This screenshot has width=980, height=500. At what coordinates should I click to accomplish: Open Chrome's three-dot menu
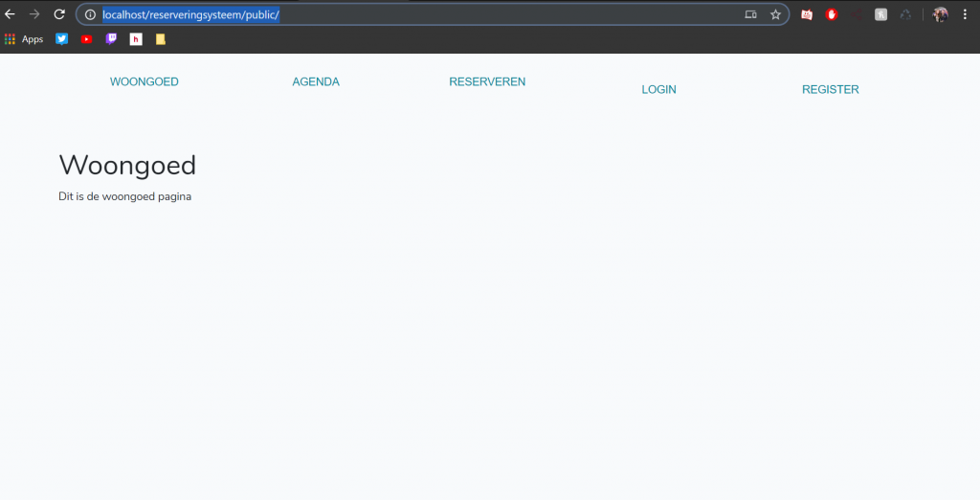point(965,14)
